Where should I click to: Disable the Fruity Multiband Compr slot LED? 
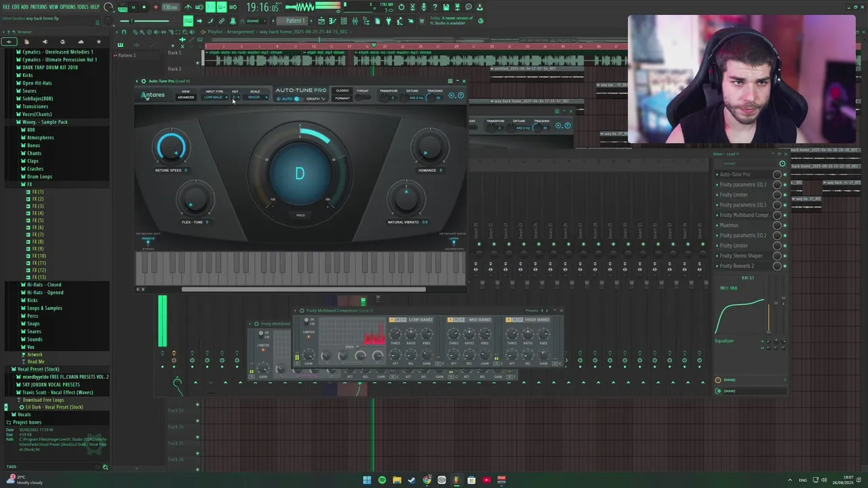click(785, 215)
